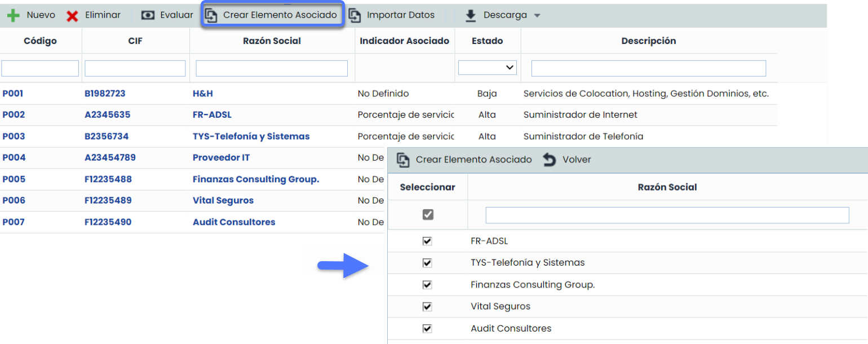This screenshot has width=868, height=344.
Task: Uncheck the FR-ADSL checkbox
Action: tap(427, 241)
